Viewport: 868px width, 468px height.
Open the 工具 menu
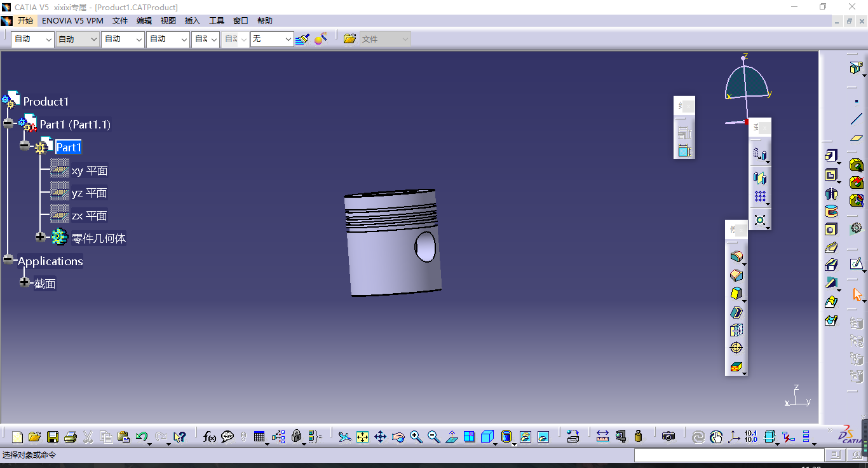(x=217, y=21)
